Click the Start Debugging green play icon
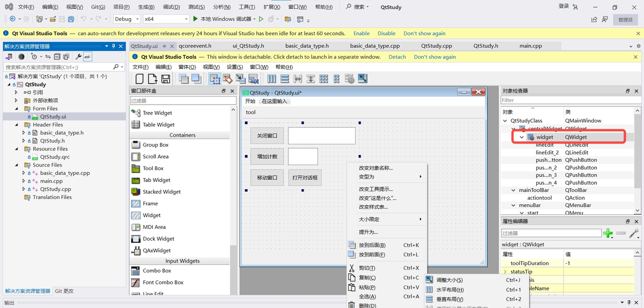Screen dimensions: 644x308 coord(196,19)
